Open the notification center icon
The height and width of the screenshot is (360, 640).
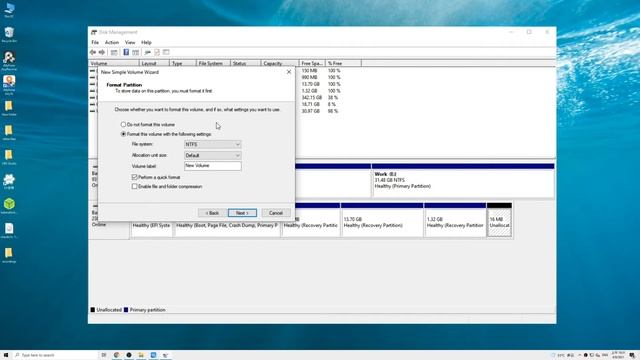click(x=632, y=355)
